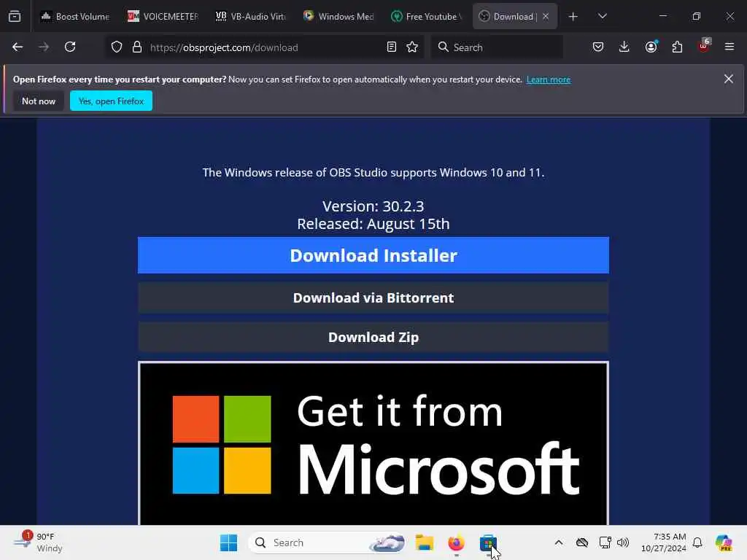Go back to the previous page
Viewport: 747px width, 560px height.
click(18, 47)
